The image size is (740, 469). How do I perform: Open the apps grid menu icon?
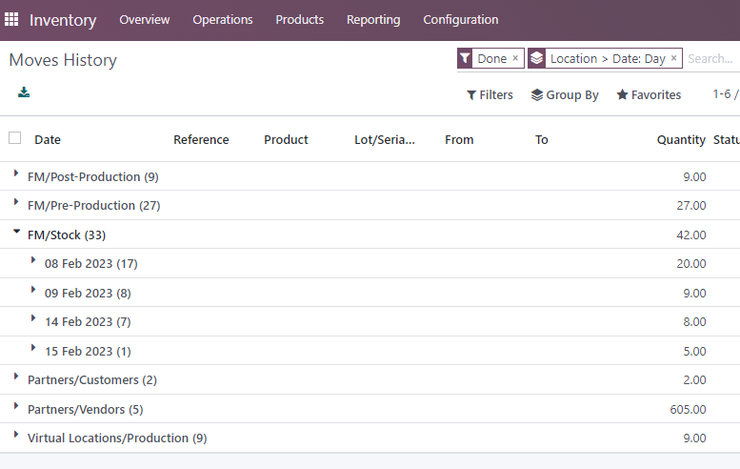[11, 19]
